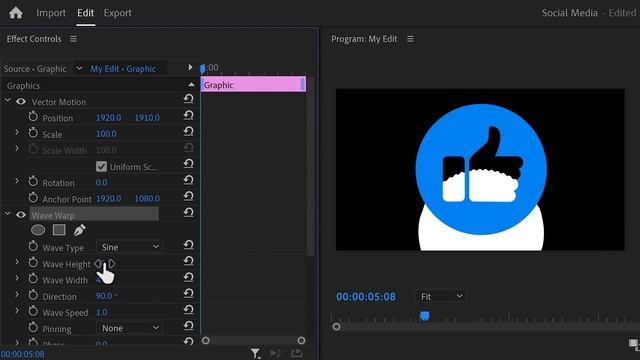The width and height of the screenshot is (640, 360).
Task: Create an ellipse mask for Wave Warp
Action: click(38, 230)
